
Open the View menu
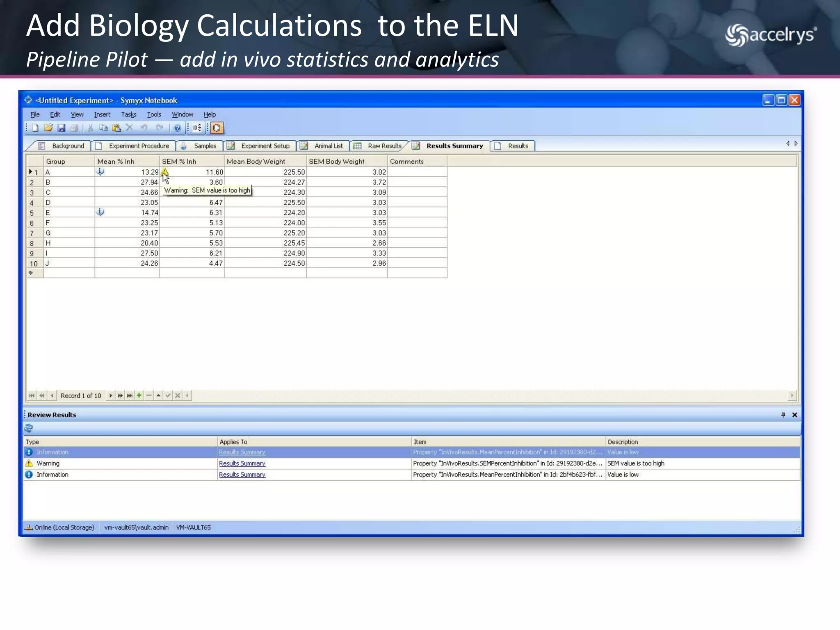[x=77, y=114]
